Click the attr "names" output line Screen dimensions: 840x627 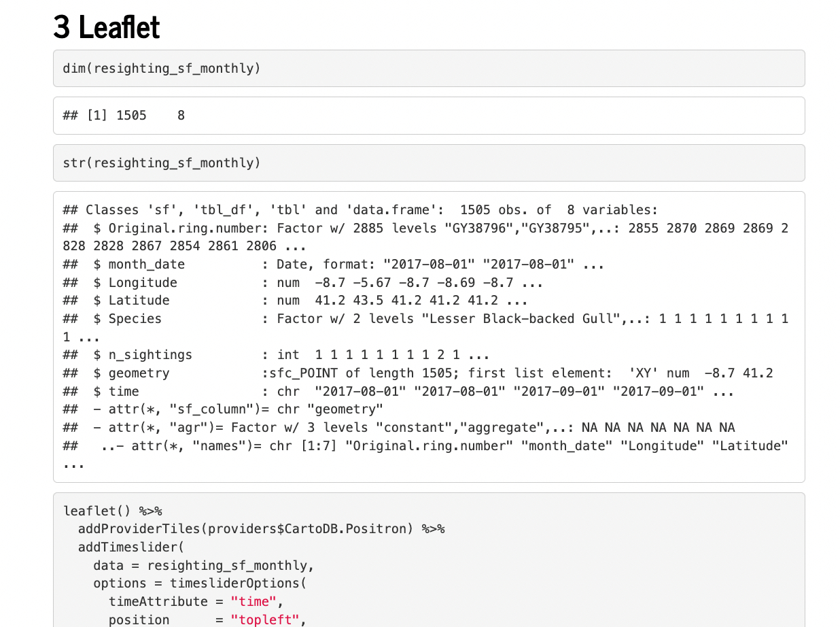(425, 446)
